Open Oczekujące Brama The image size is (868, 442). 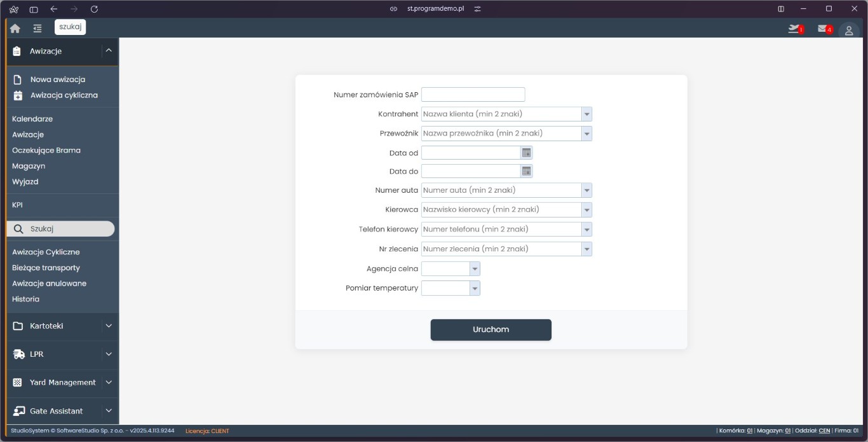tap(46, 151)
